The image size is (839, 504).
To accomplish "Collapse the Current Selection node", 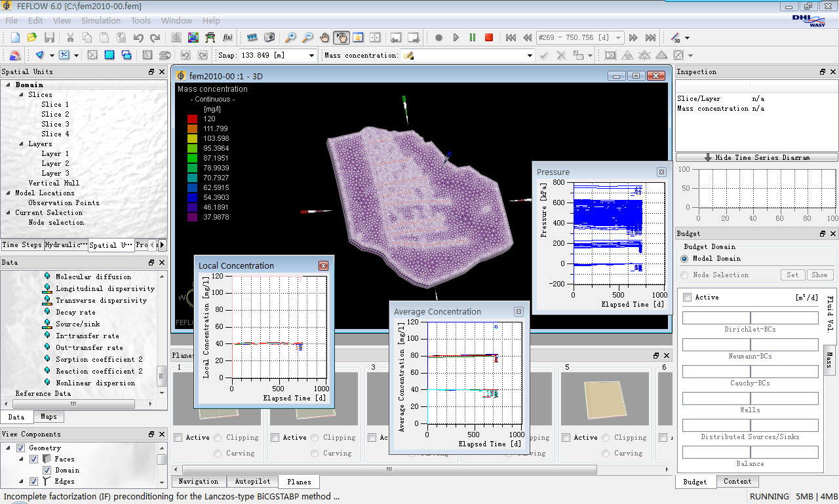I will pyautogui.click(x=9, y=213).
